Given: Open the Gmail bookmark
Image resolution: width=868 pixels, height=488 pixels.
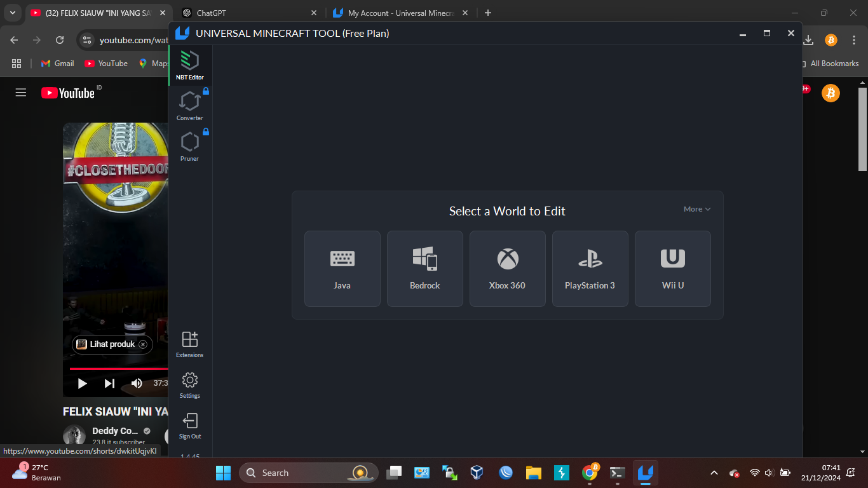Looking at the screenshot, I should pyautogui.click(x=57, y=64).
